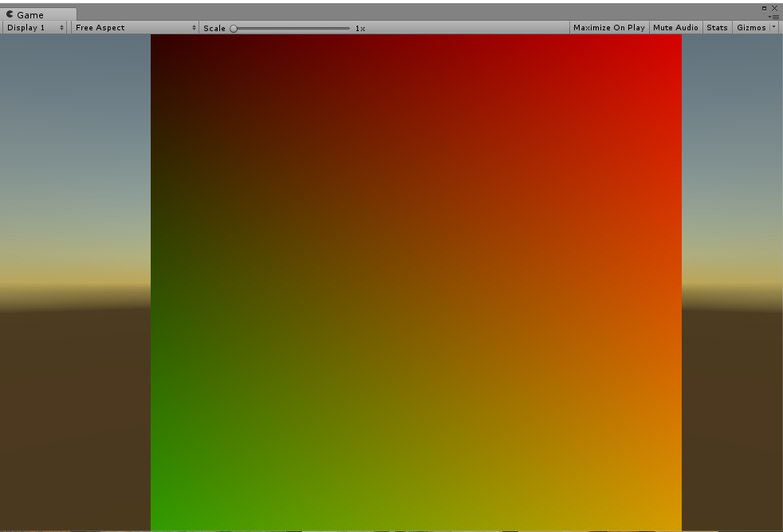Click the Scale slider handle
Screen dimensions: 783x532
pyautogui.click(x=233, y=27)
